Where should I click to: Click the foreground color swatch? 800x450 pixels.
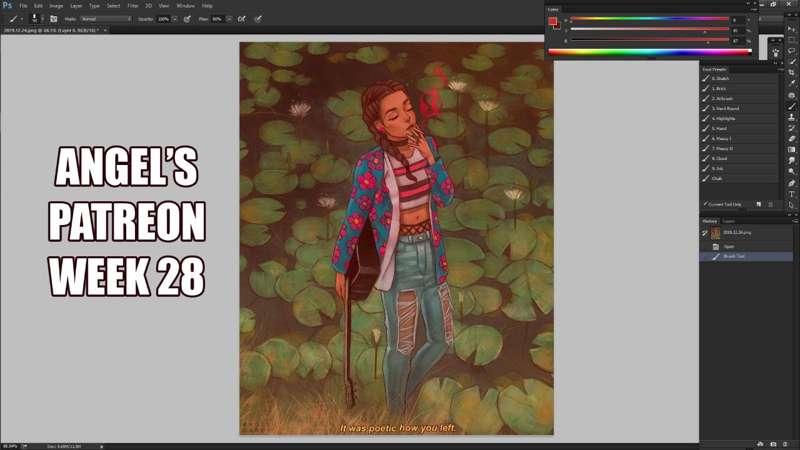coord(552,21)
